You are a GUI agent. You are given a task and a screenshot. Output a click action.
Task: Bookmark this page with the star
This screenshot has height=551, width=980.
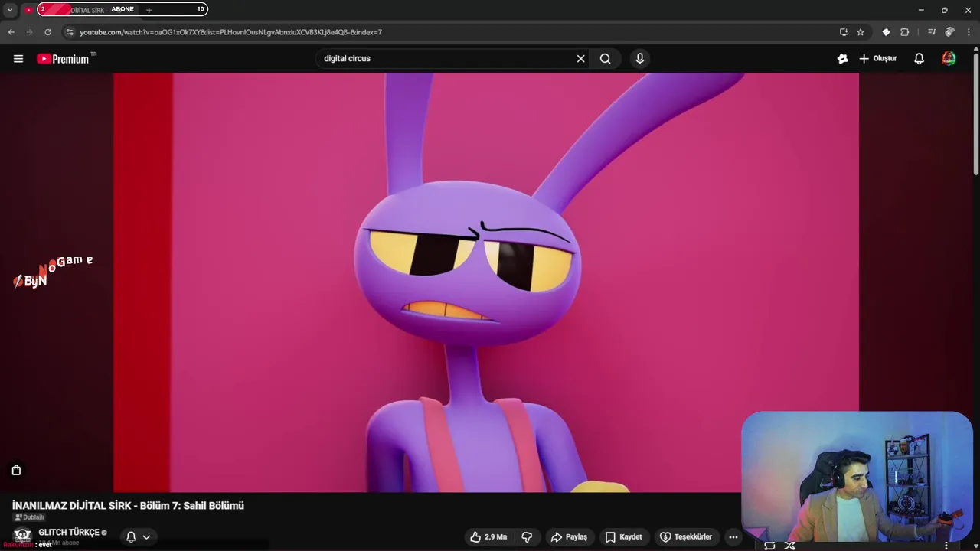coord(861,32)
